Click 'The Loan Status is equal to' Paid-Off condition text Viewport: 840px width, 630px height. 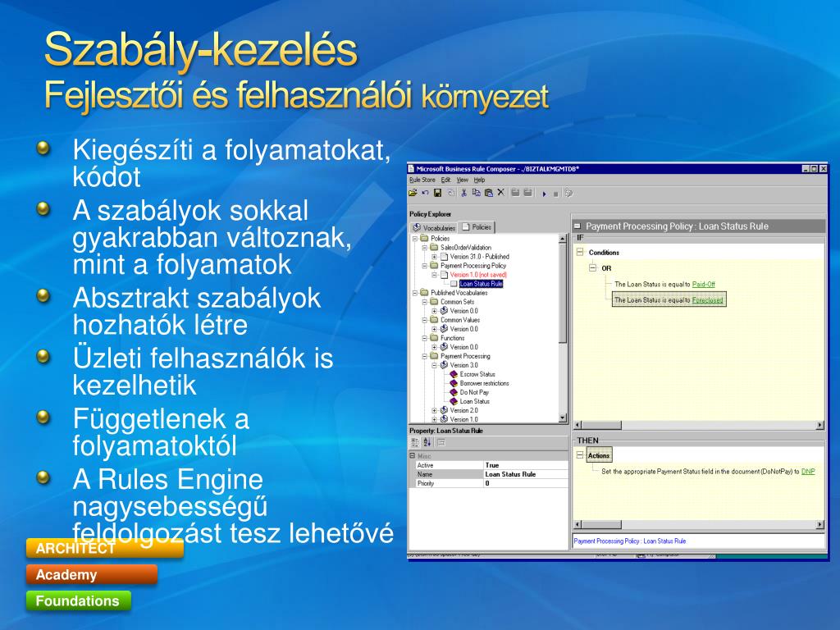point(652,285)
